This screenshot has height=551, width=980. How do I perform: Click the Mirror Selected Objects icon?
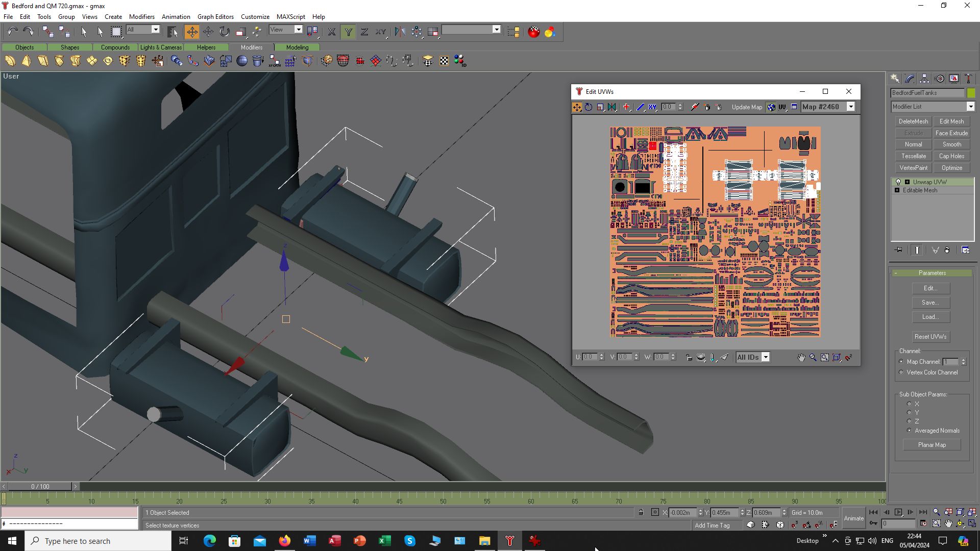click(x=400, y=32)
